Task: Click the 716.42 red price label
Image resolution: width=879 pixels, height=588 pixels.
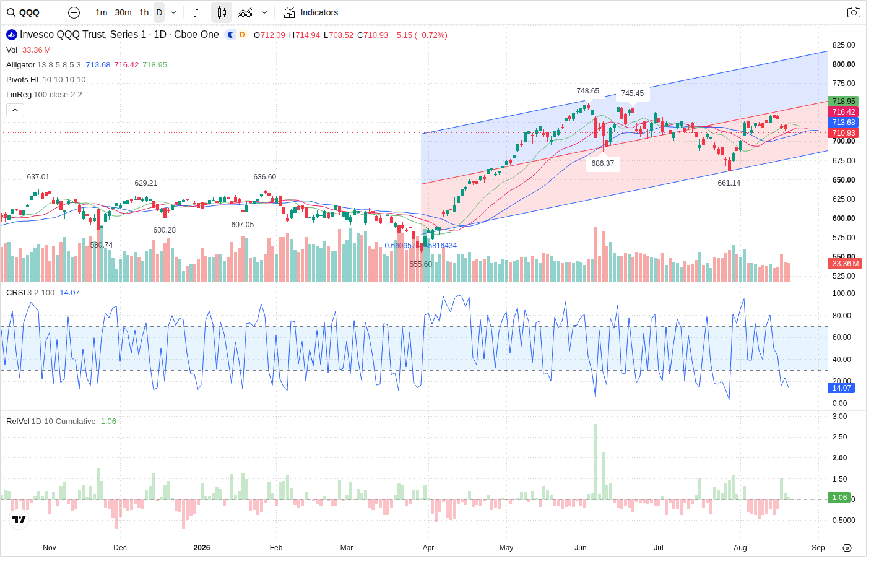Action: 843,112
